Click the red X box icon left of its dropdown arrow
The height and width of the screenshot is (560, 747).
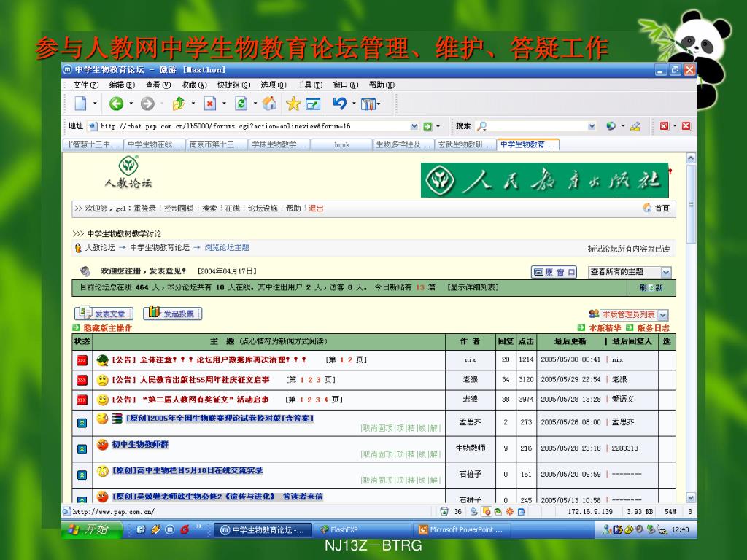click(664, 126)
